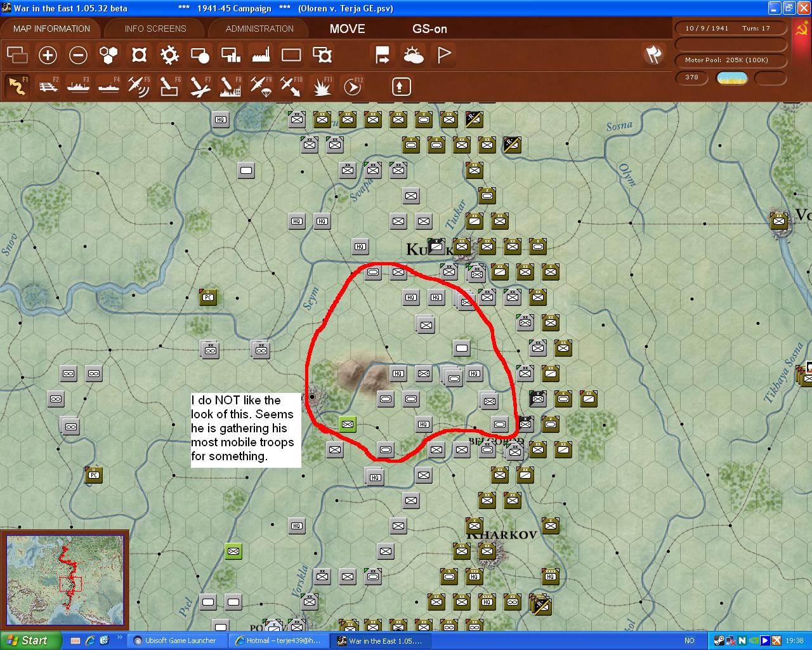This screenshot has width=812, height=650.
Task: Open the ADMINISTRATION tab
Action: [259, 29]
